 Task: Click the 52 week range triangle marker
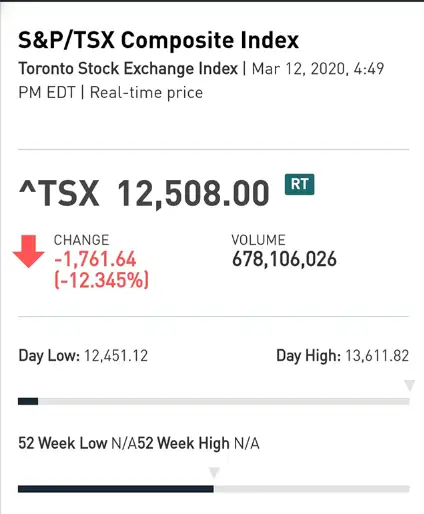[214, 473]
